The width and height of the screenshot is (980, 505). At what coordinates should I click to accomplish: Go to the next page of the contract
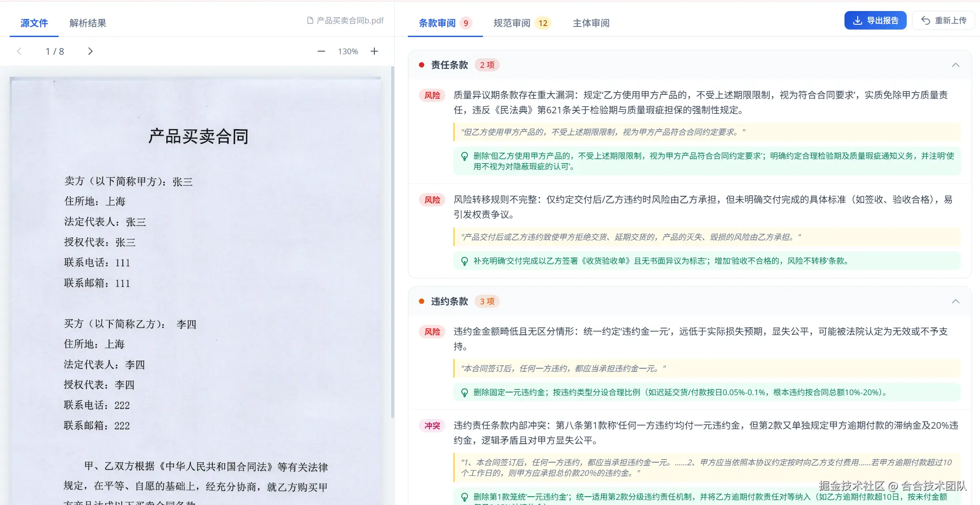[x=90, y=51]
